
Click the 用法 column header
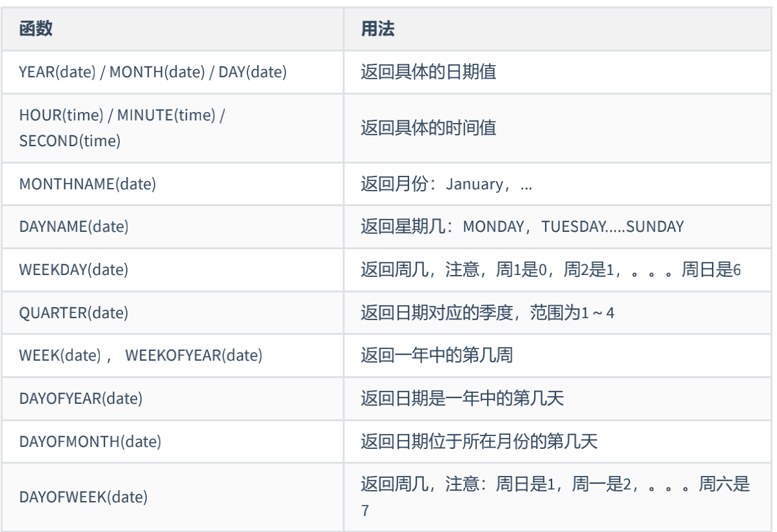tap(378, 30)
